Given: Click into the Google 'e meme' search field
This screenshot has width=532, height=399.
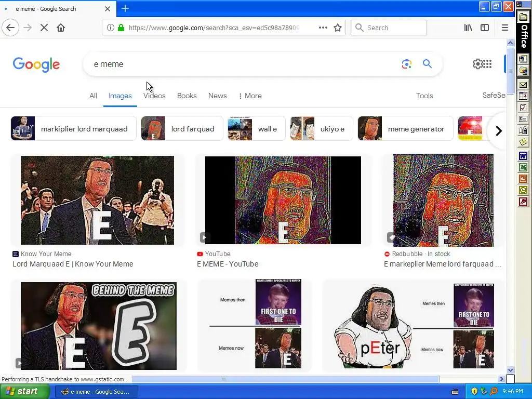Looking at the screenshot, I should click(x=244, y=64).
